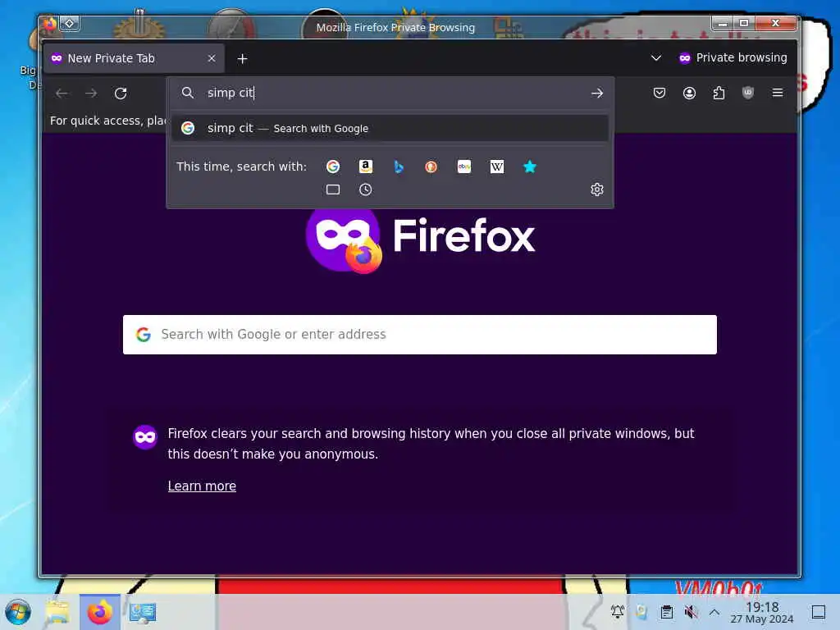This screenshot has height=630, width=840.
Task: Click the Go arrow in address bar
Action: (597, 94)
